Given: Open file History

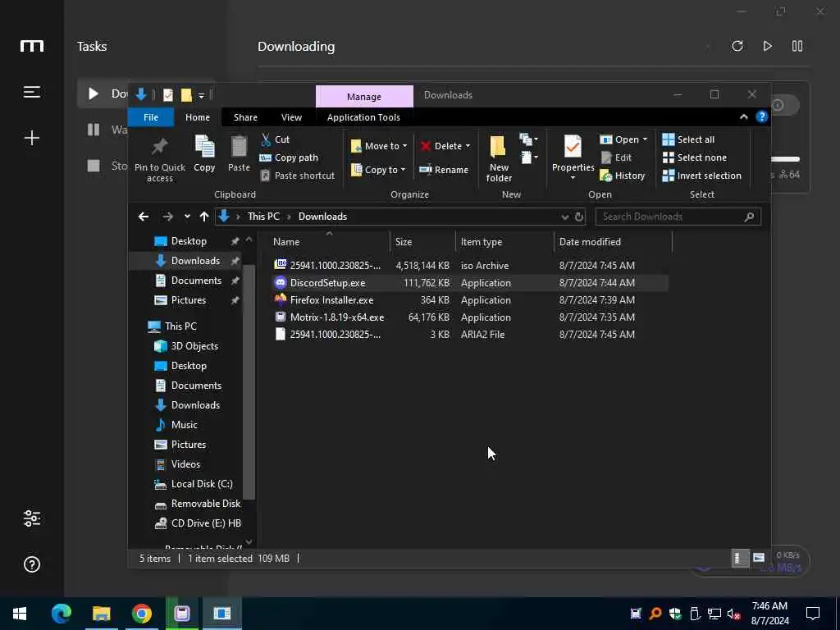Looking at the screenshot, I should coord(622,176).
